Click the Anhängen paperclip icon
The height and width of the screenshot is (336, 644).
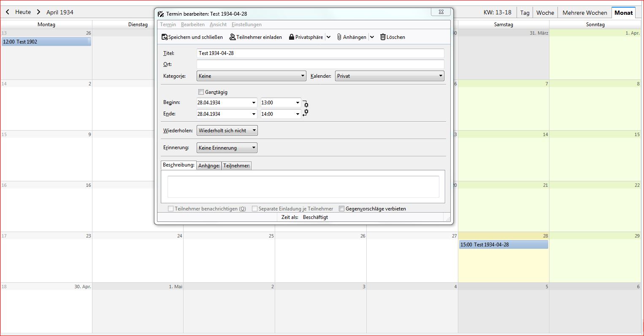339,37
